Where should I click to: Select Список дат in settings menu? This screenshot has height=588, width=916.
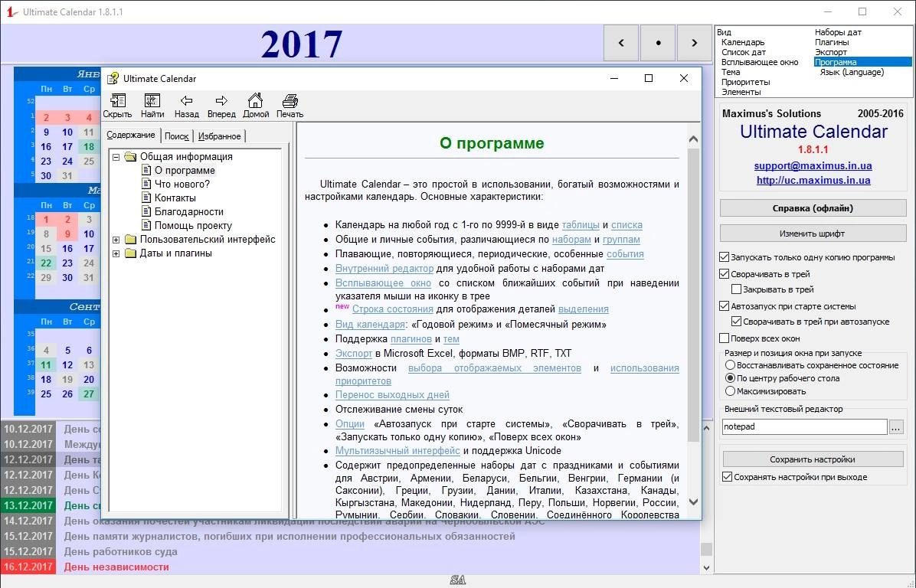(x=743, y=52)
